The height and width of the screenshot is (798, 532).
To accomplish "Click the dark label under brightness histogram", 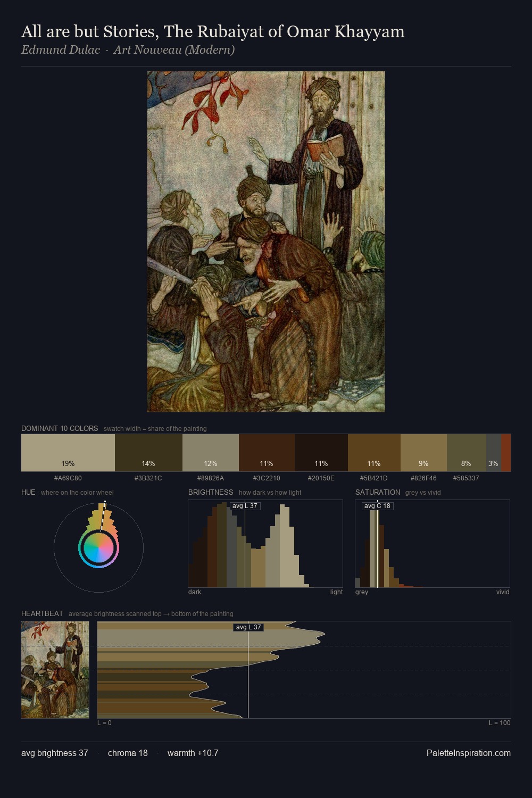I will click(195, 592).
